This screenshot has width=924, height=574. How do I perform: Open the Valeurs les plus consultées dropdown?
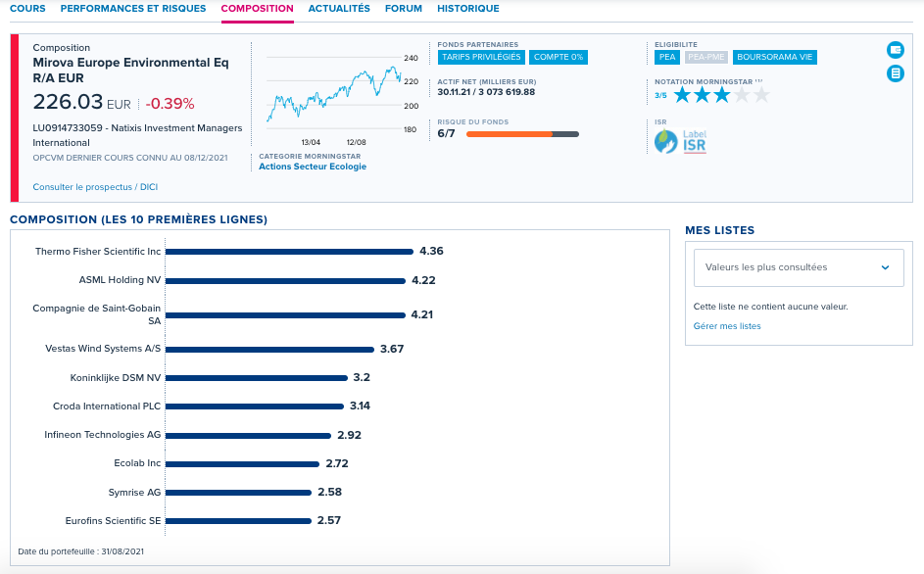[x=799, y=267]
